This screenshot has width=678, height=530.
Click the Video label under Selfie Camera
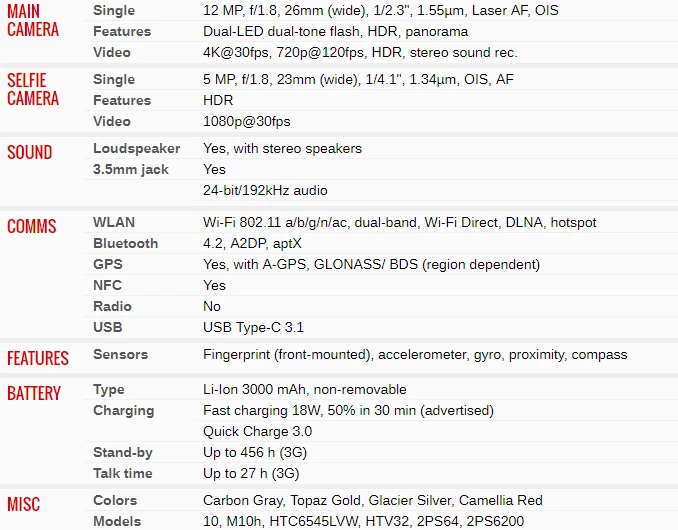pos(112,121)
